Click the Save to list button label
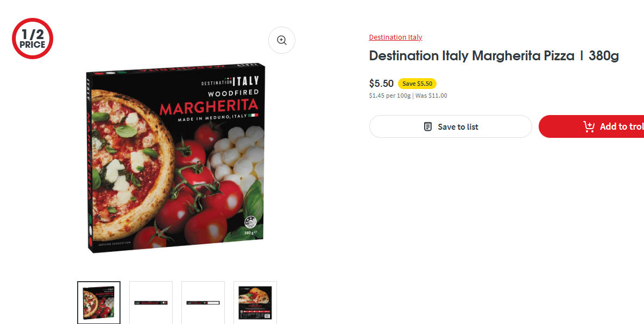The image size is (644, 324). coord(458,127)
